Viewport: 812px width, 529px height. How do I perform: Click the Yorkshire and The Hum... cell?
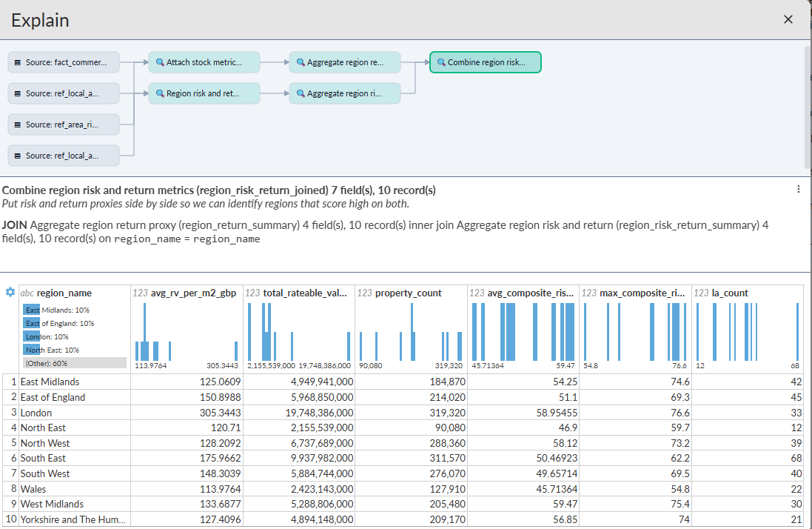(x=75, y=519)
